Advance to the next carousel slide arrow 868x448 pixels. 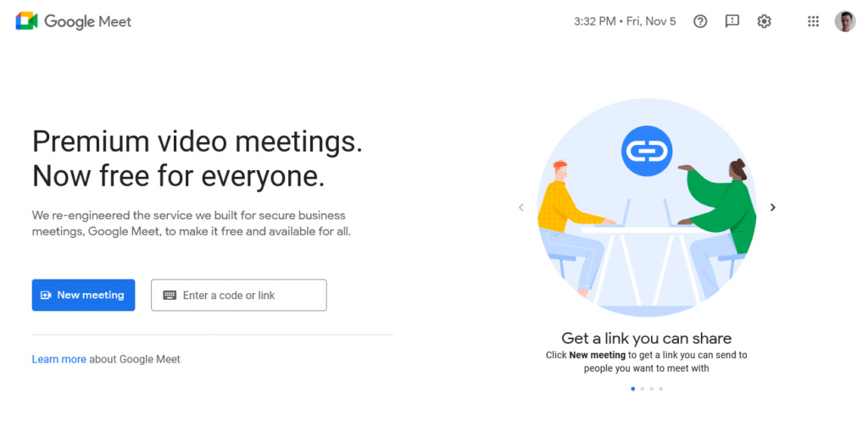[773, 207]
